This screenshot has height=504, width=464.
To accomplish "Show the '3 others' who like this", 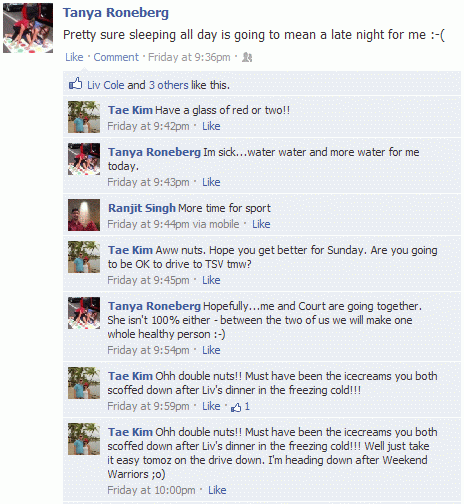I will pos(169,85).
